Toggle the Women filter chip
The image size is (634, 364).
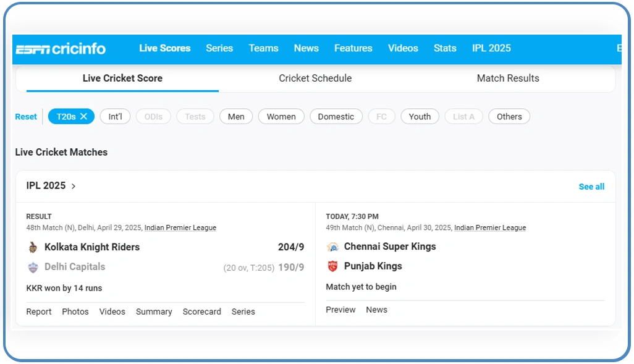[281, 116]
